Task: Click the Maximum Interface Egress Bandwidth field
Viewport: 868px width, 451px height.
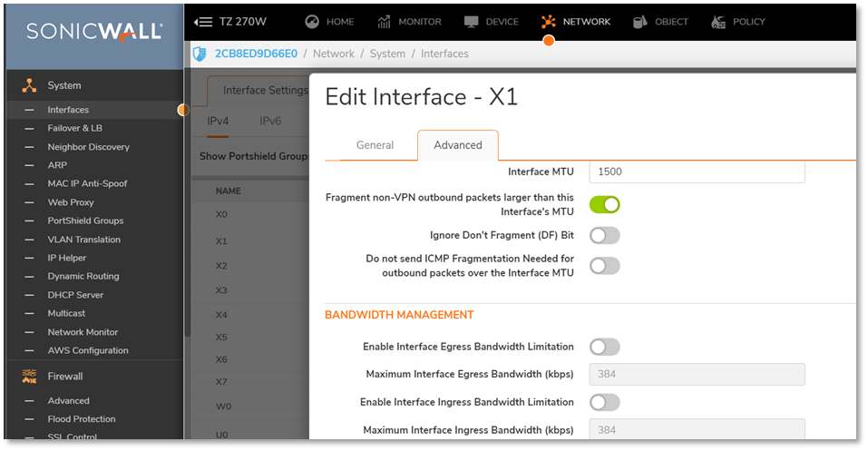Action: pos(697,374)
